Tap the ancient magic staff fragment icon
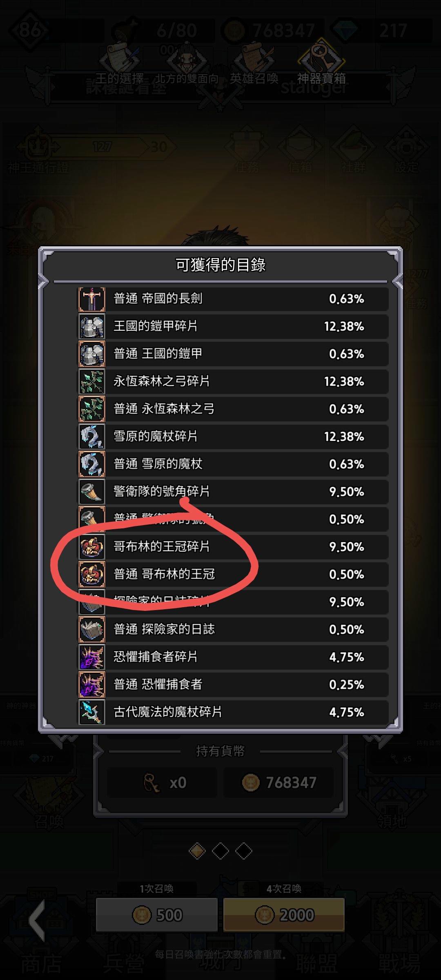 click(92, 712)
